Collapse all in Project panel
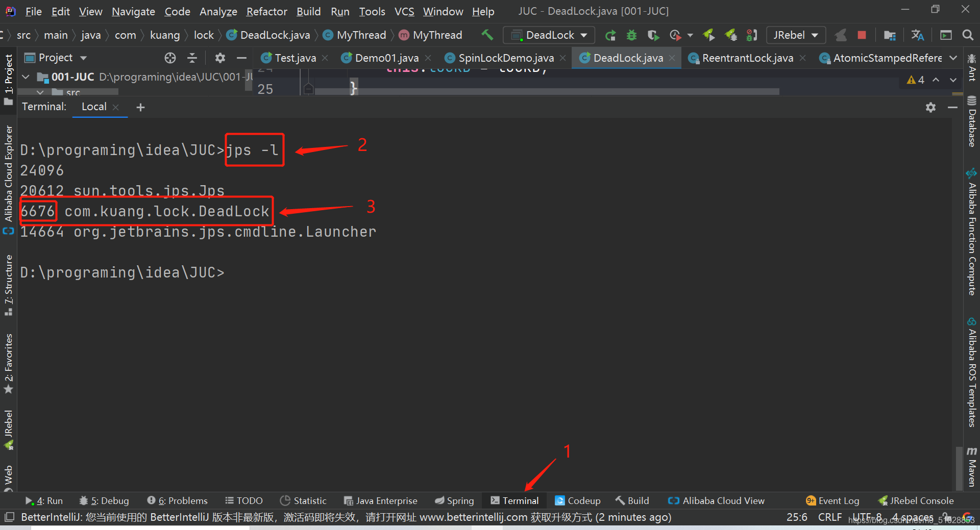Screen dimensions: 980x530 coord(192,58)
